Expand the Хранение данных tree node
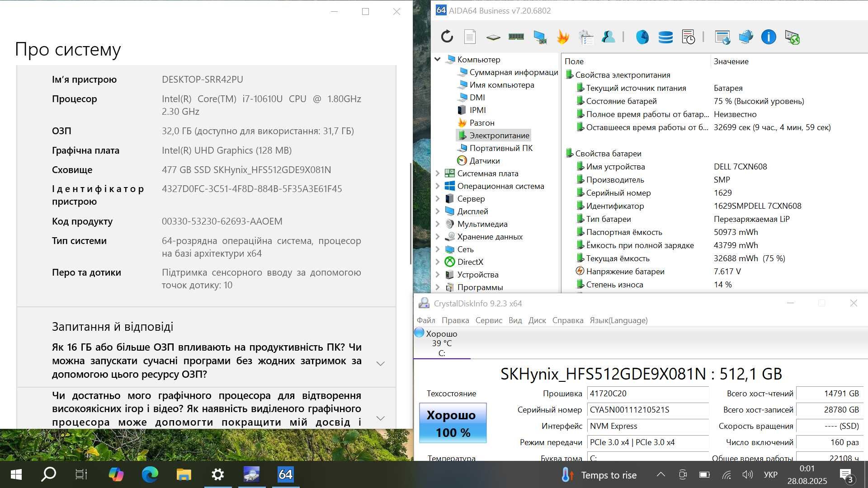 click(437, 236)
